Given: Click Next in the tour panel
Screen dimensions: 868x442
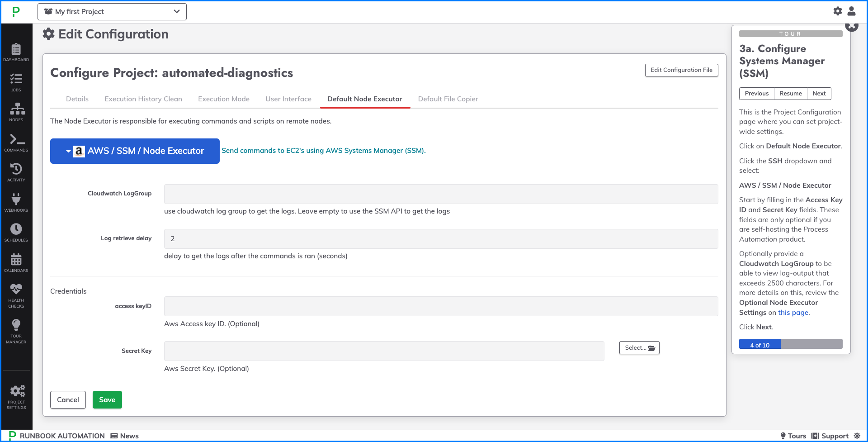Looking at the screenshot, I should 819,94.
